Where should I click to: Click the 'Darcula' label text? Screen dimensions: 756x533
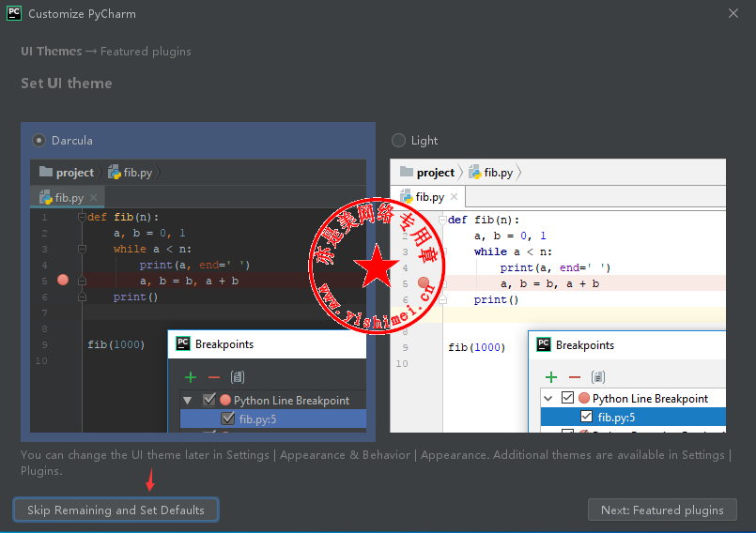72,141
